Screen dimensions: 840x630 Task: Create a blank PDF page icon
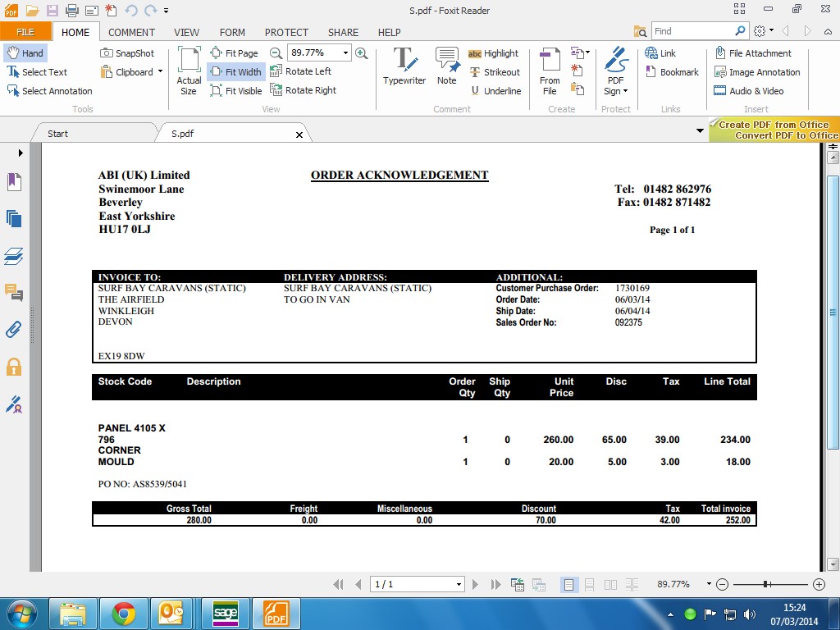[x=577, y=71]
